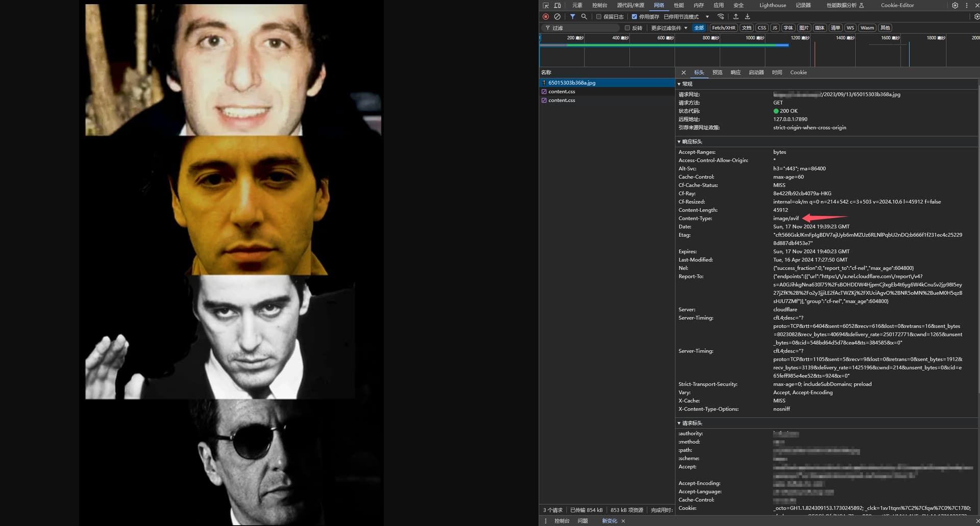Open the network search magnifier
Viewport: 980px width, 526px height.
[x=584, y=17]
